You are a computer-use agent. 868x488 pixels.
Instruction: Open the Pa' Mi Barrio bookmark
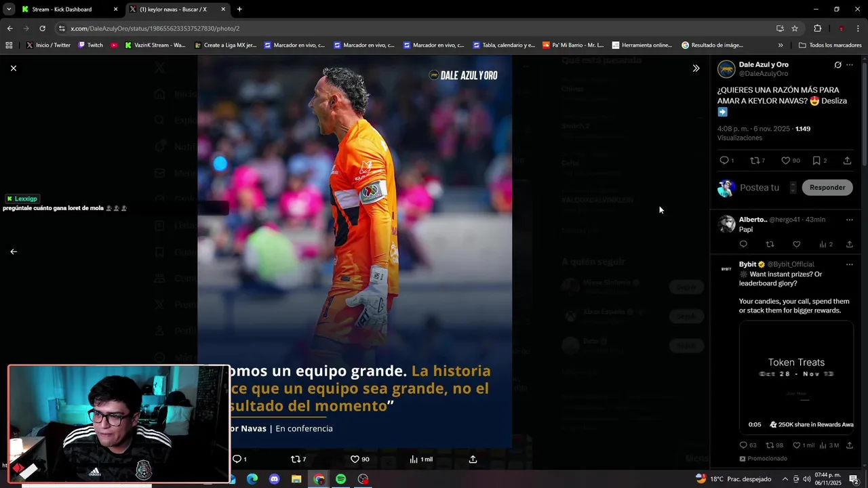pos(573,45)
